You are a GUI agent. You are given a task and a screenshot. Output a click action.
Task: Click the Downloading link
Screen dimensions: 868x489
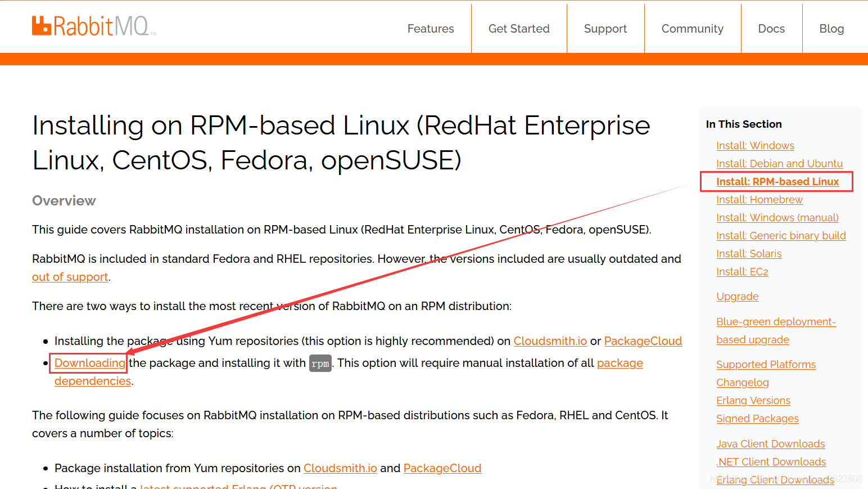(x=89, y=363)
